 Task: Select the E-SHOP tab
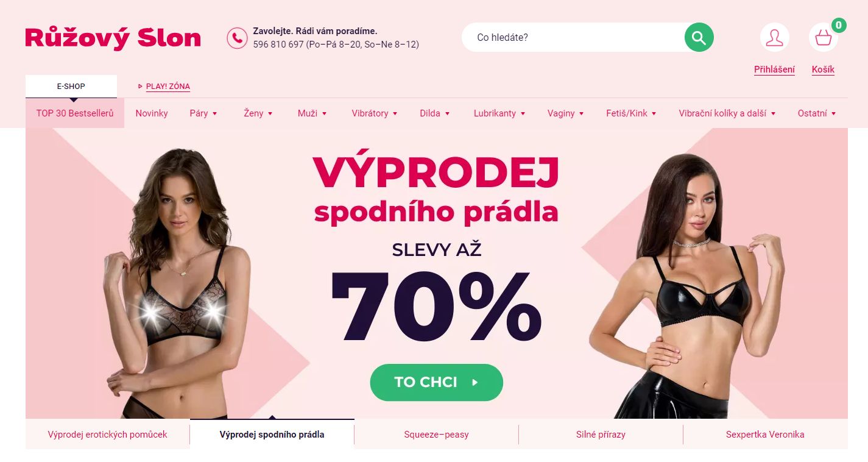[x=71, y=87]
